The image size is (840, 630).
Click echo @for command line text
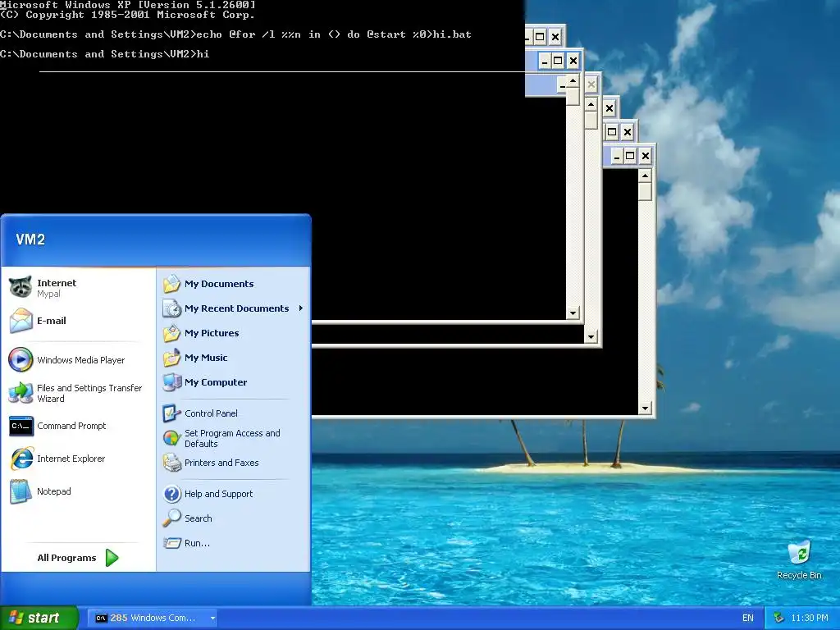pos(334,34)
